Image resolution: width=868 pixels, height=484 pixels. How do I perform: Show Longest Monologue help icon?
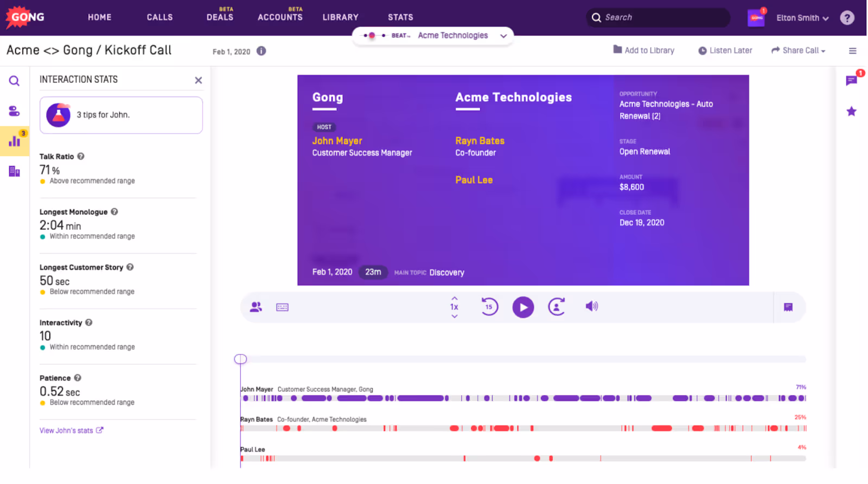[x=114, y=211]
